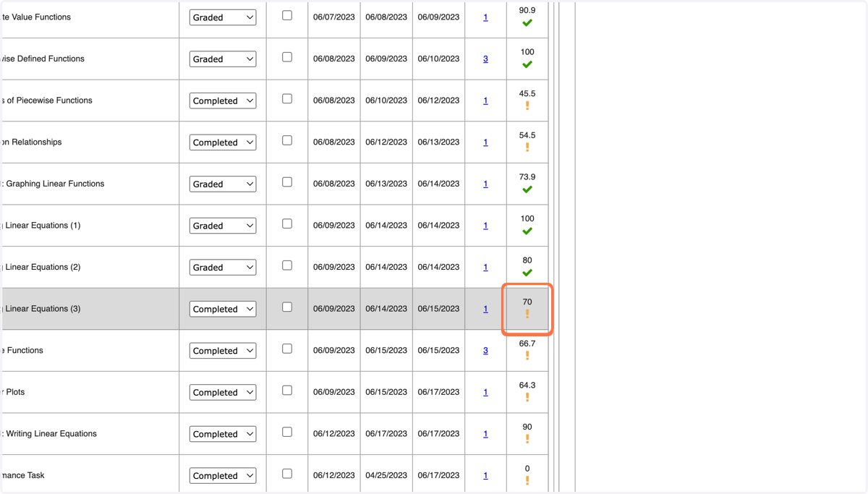Open Graded dropdown for Graphing Linear Functions
The height and width of the screenshot is (494, 868).
(x=223, y=184)
